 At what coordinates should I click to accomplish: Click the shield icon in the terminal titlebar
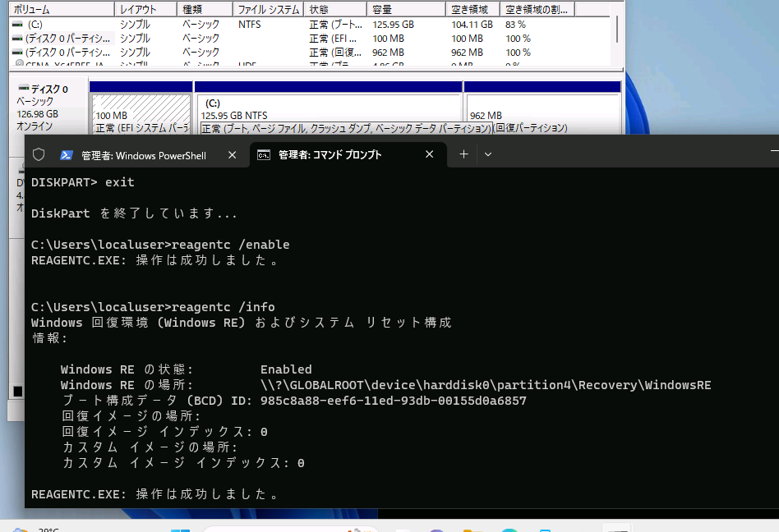pyautogui.click(x=38, y=154)
